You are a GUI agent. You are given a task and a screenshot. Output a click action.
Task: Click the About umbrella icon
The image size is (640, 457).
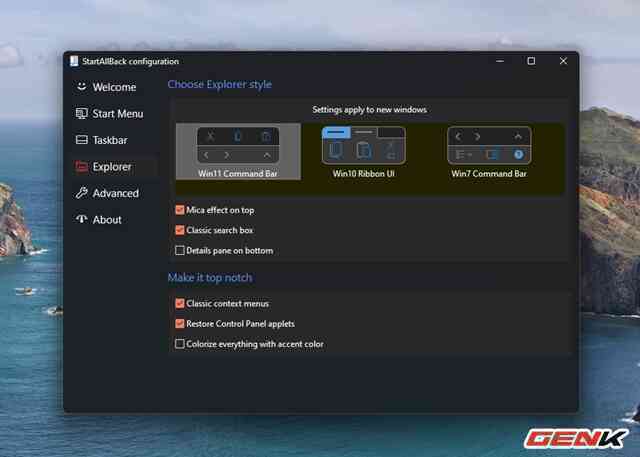(82, 219)
